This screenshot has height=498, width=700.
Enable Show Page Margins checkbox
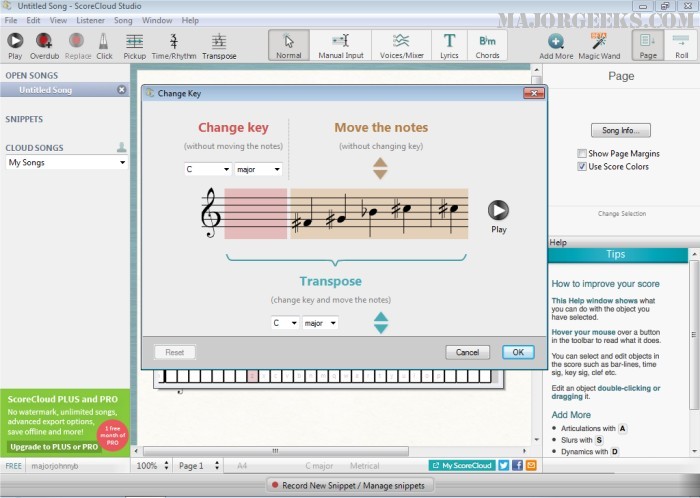(x=582, y=154)
